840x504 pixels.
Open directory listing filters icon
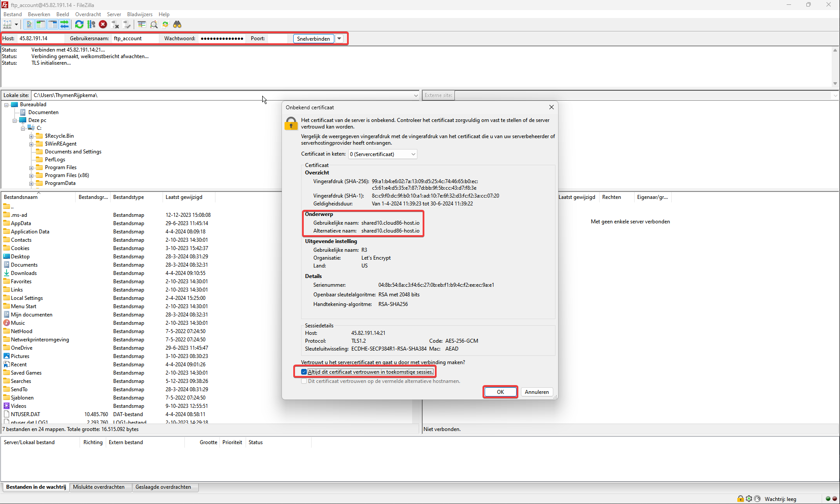[142, 24]
